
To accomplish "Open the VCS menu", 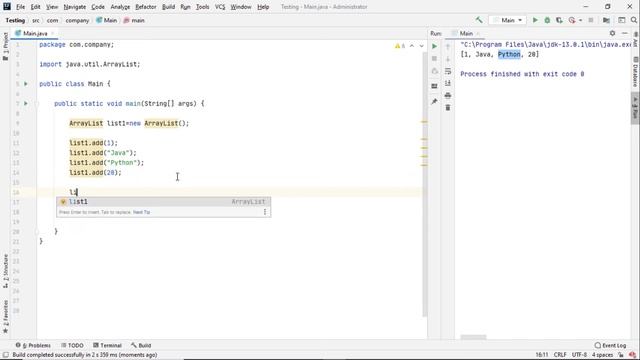I will [x=220, y=7].
